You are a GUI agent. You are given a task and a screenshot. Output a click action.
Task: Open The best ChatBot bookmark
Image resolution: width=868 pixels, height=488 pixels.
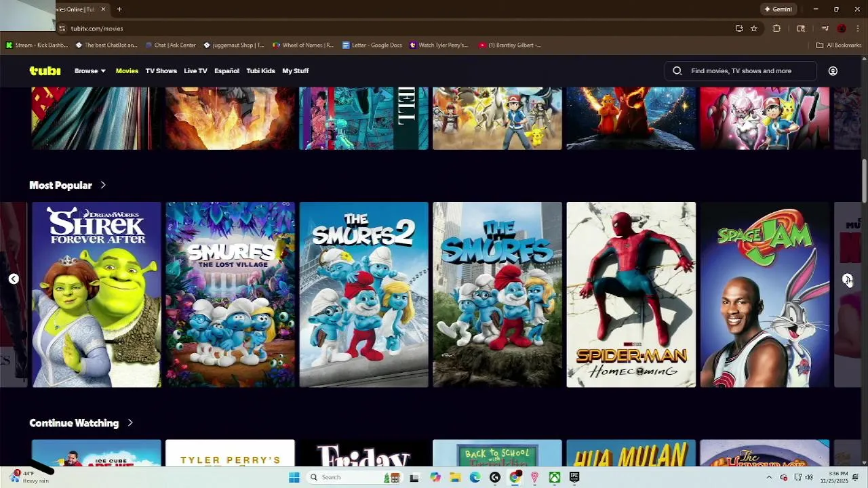[106, 45]
